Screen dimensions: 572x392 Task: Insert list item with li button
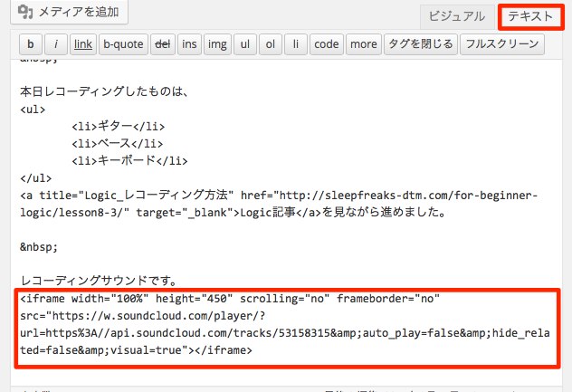point(295,44)
